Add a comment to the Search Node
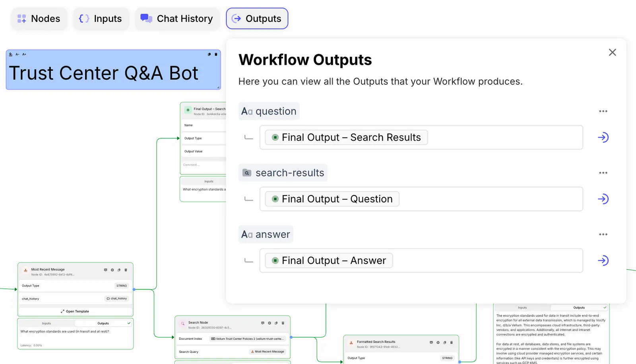Screen dimensions: 636x364 click(262, 323)
